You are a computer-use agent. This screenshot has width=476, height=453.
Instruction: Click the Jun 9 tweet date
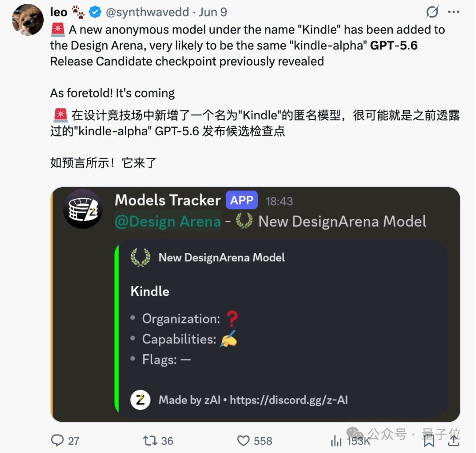click(213, 12)
